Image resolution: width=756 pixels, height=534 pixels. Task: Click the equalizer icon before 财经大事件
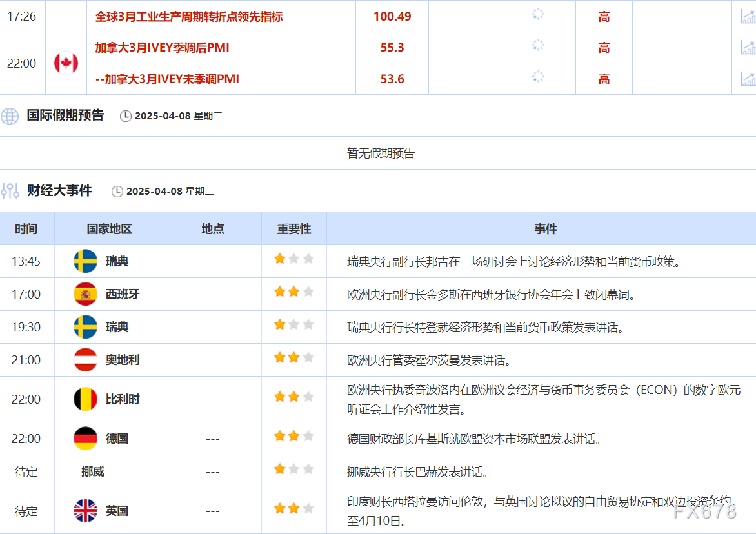[9, 191]
